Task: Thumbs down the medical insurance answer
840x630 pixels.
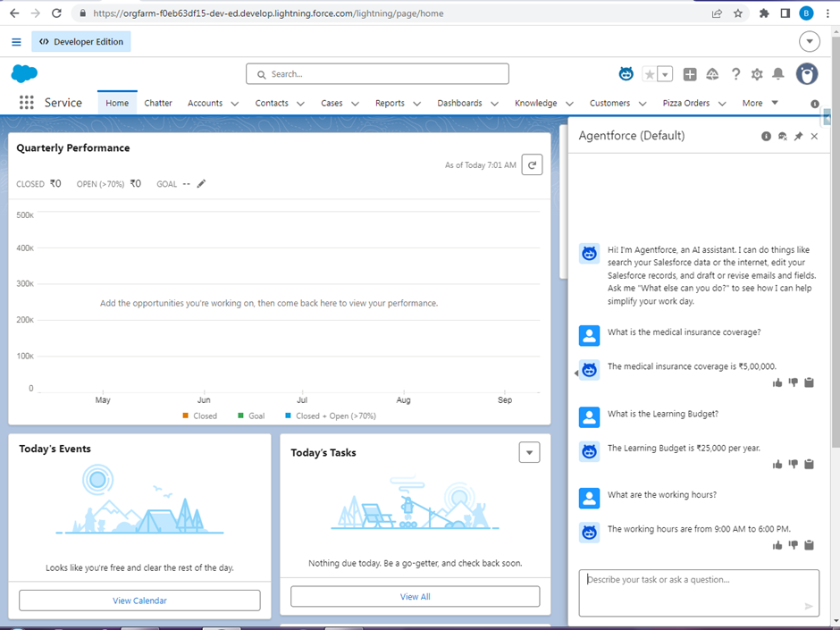Action: [794, 382]
